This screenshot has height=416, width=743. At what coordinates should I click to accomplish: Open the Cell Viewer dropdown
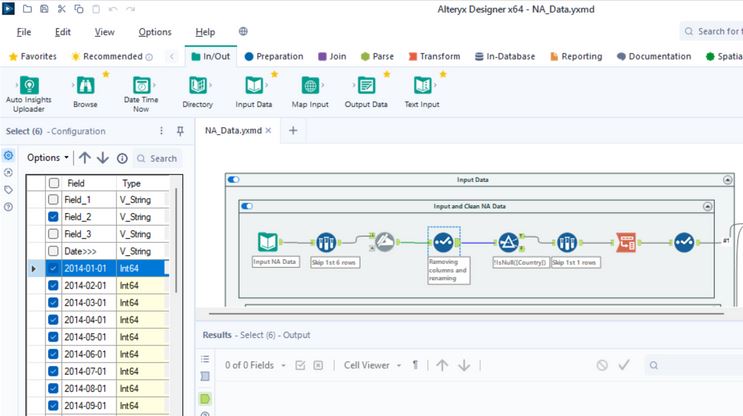pos(372,365)
